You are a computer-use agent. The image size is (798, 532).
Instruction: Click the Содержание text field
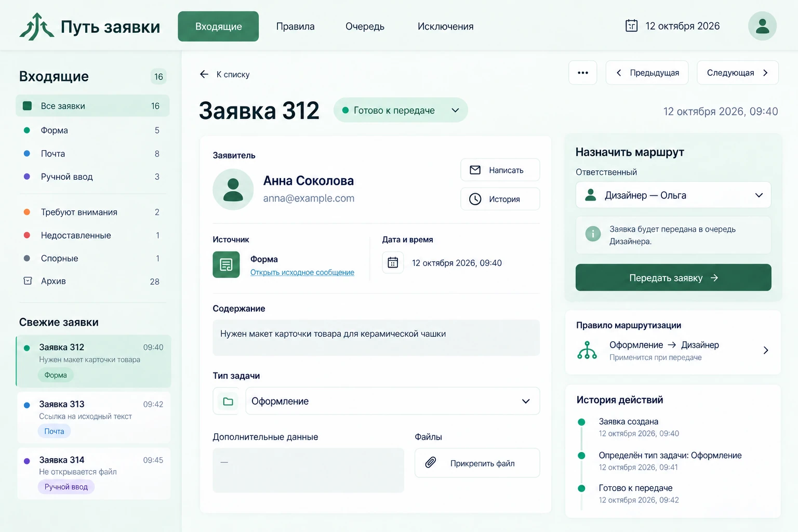(376, 338)
